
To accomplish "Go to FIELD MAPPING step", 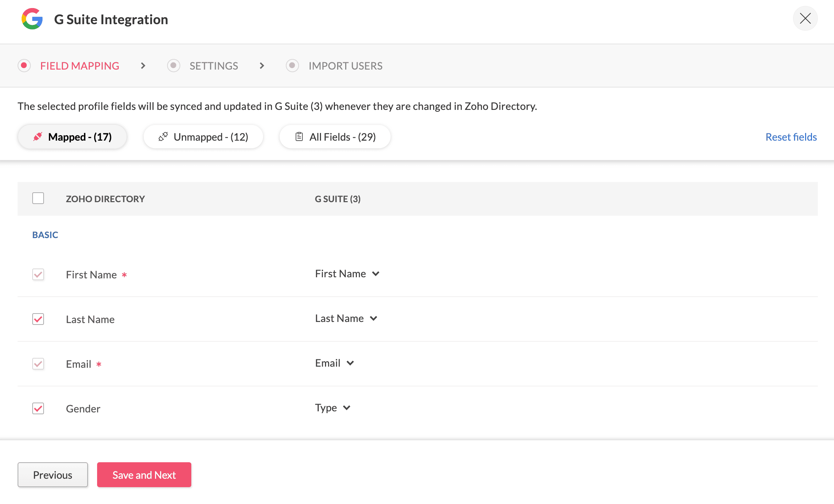I will point(80,66).
